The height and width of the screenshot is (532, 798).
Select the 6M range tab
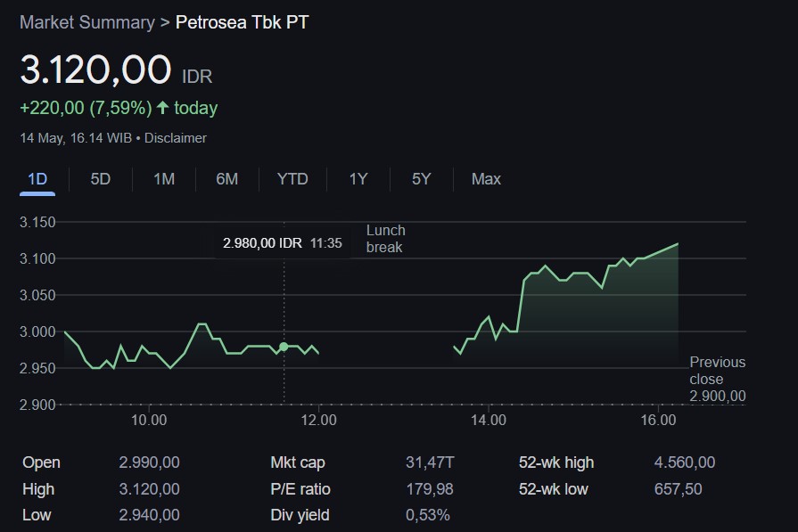click(227, 179)
